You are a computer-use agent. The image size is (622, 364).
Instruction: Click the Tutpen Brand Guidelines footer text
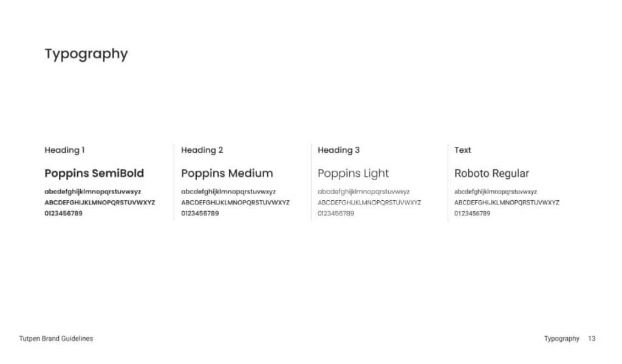[56, 339]
